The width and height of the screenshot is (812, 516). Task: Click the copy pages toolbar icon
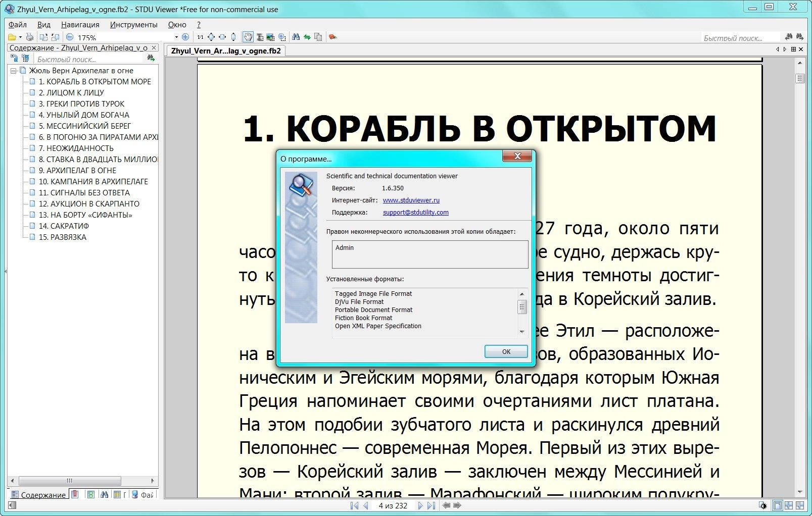pos(318,37)
